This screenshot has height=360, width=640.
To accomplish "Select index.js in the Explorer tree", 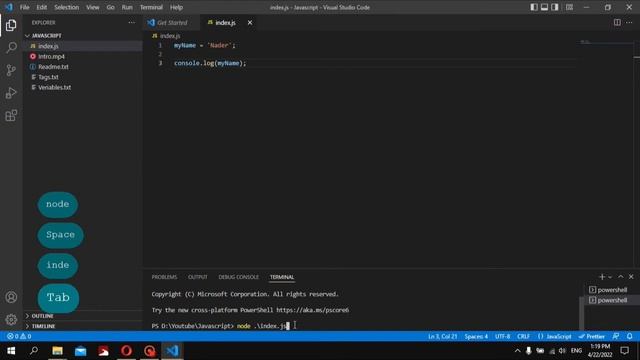I will pos(83,46).
